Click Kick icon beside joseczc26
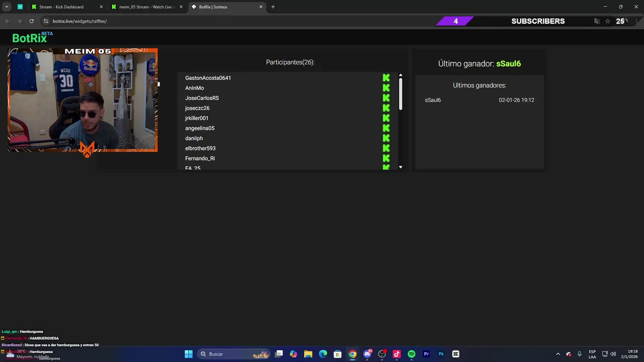Image resolution: width=644 pixels, height=362 pixels. (386, 108)
